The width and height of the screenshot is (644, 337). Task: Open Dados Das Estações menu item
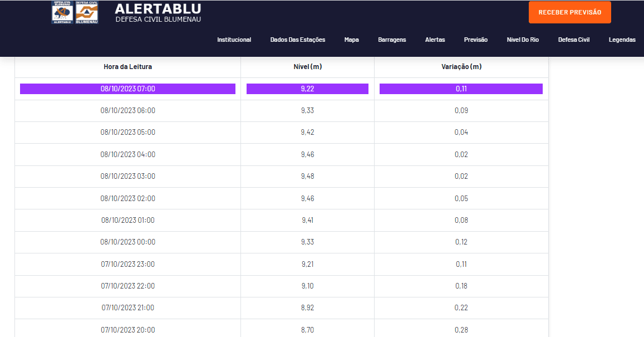[298, 40]
